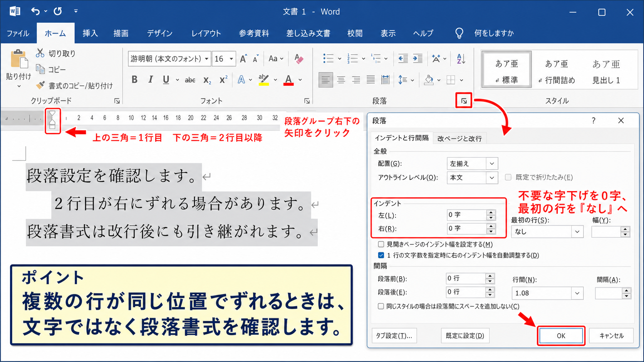Click the Cut (切り取り) scissors icon
The image size is (644, 362).
(40, 53)
